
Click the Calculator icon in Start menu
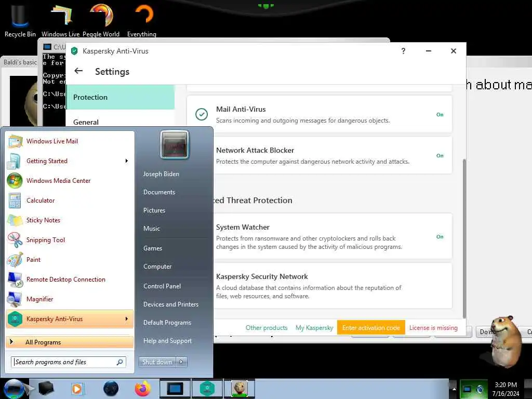coord(15,200)
